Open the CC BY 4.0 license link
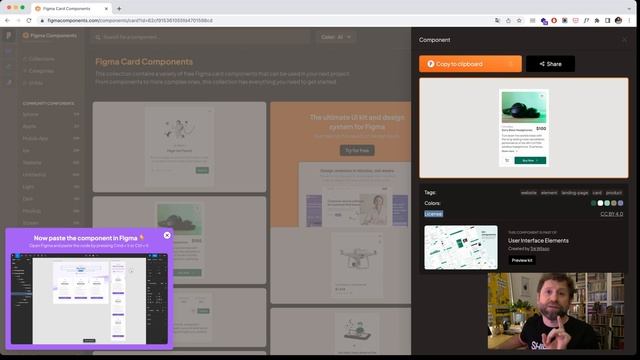The height and width of the screenshot is (360, 640). pos(611,214)
